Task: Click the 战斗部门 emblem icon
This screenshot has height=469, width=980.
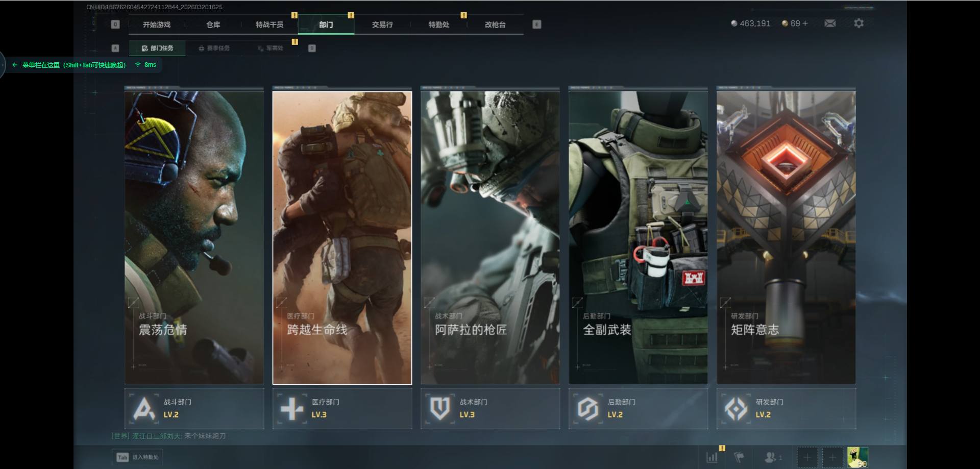Action: pos(144,409)
